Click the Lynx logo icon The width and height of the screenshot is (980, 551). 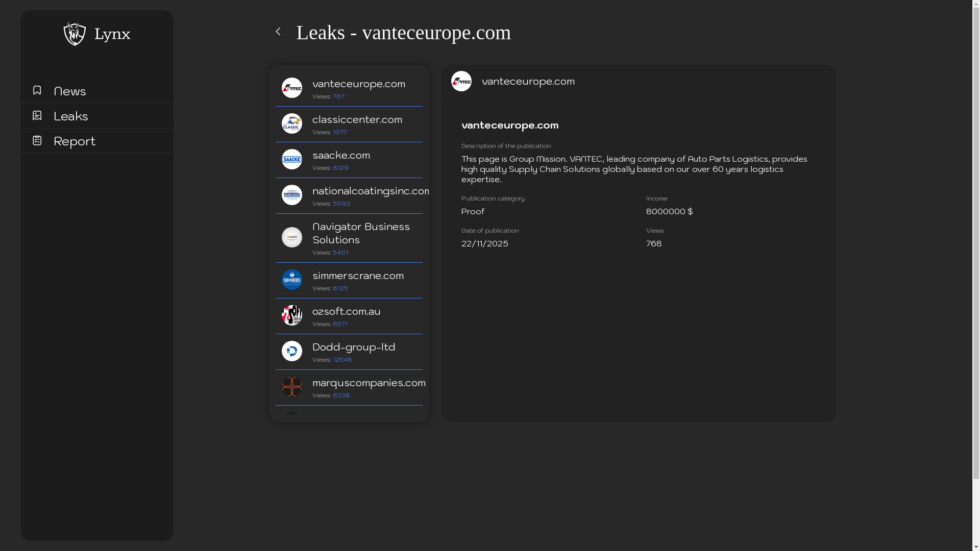pyautogui.click(x=75, y=34)
